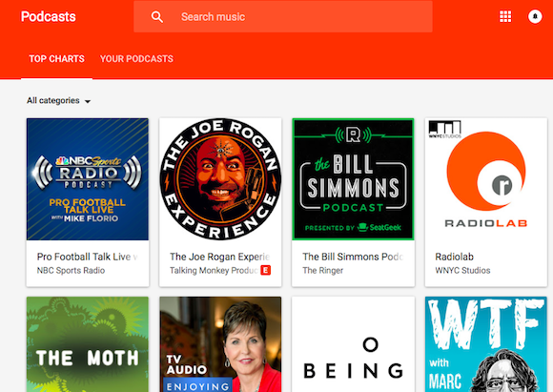Click the Podcasts header title
The height and width of the screenshot is (392, 553).
49,16
